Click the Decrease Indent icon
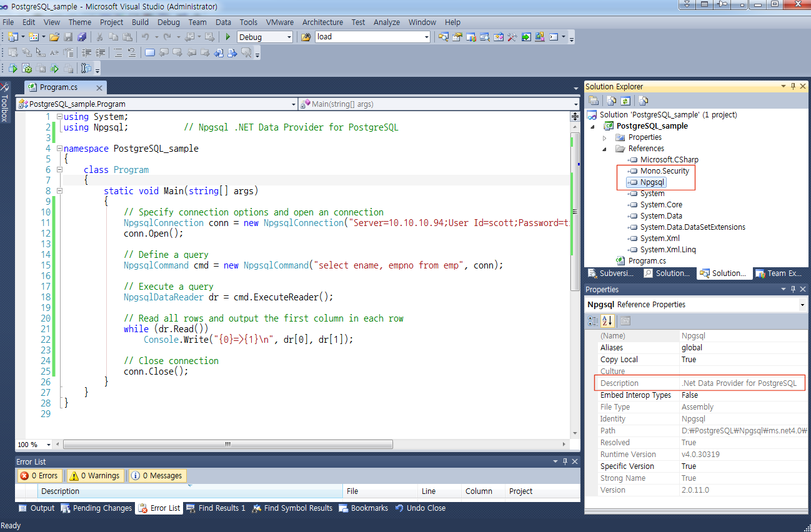Image resolution: width=811 pixels, height=532 pixels. (86, 52)
